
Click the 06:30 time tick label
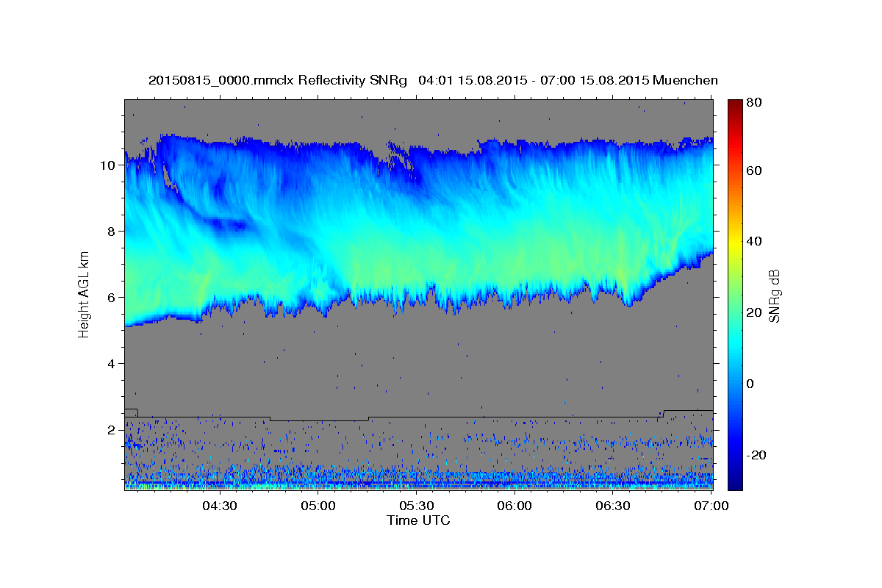pos(613,506)
